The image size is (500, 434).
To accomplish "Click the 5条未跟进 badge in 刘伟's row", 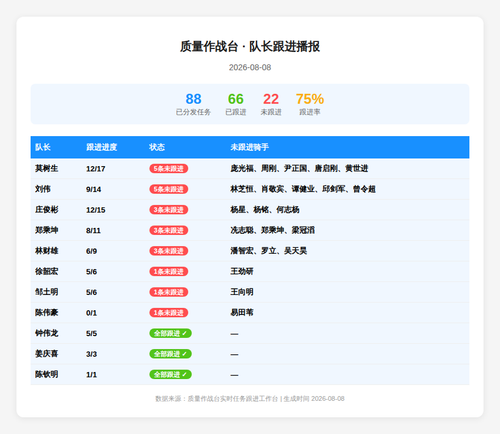I will click(169, 189).
